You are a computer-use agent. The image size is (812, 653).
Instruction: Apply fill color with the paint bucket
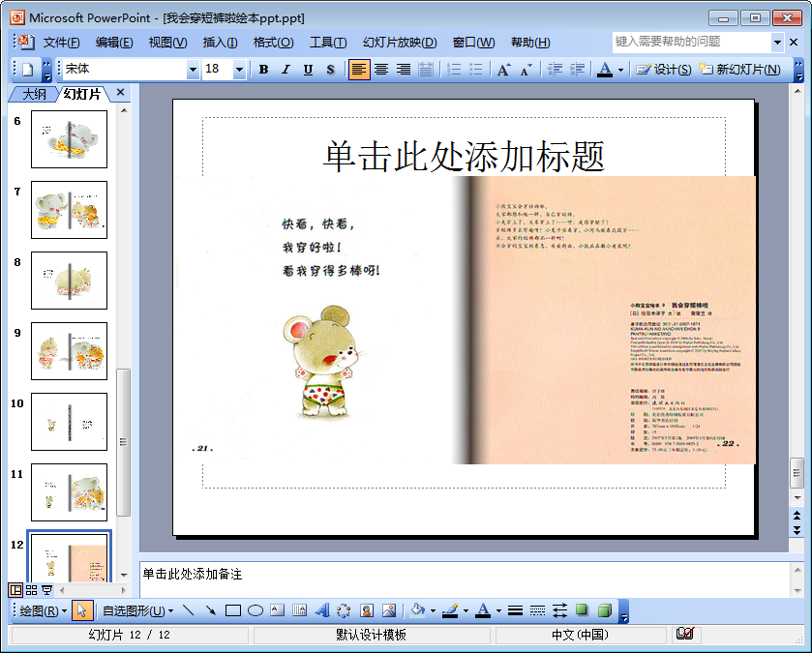pyautogui.click(x=417, y=610)
